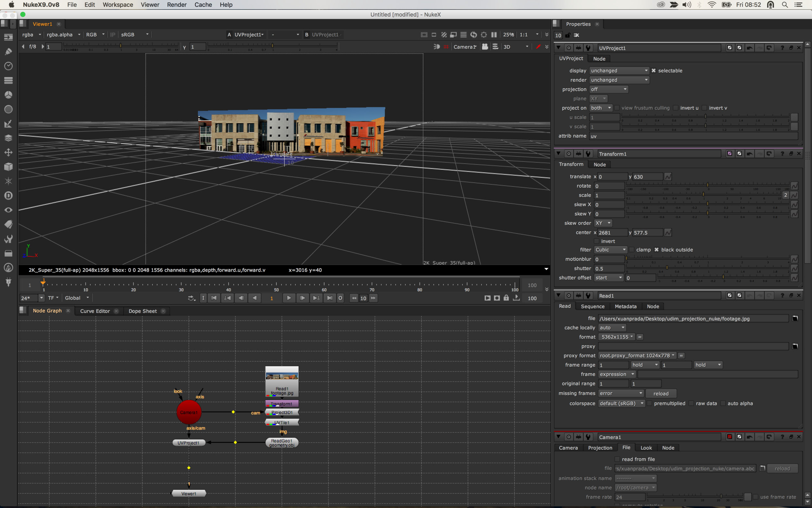812x508 pixels.
Task: Enable the auto alpha checkbox
Action: tap(723, 403)
